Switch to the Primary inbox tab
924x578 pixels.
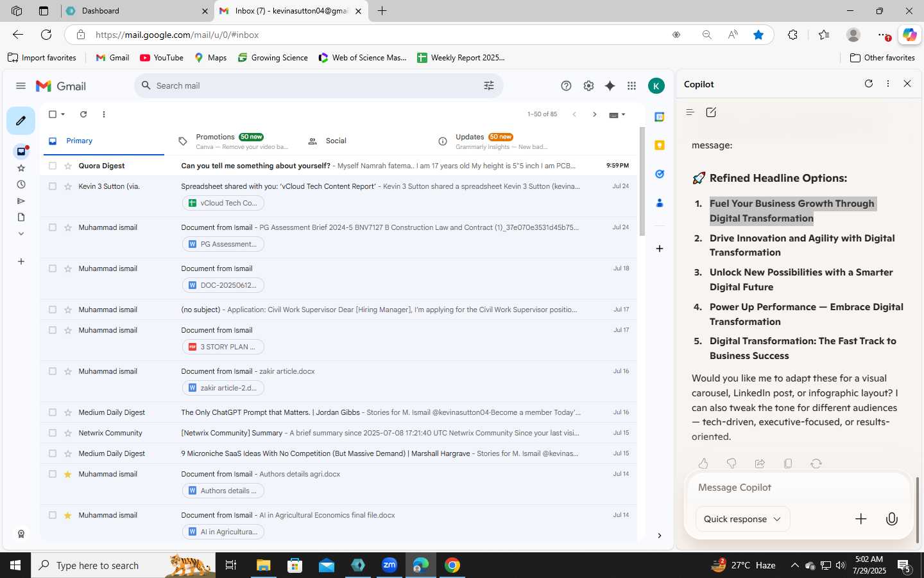click(x=104, y=141)
